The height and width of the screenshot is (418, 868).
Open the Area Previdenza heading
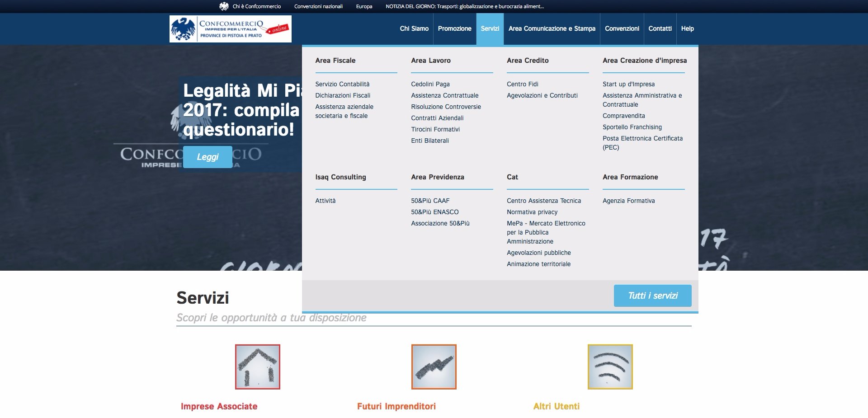coord(438,177)
